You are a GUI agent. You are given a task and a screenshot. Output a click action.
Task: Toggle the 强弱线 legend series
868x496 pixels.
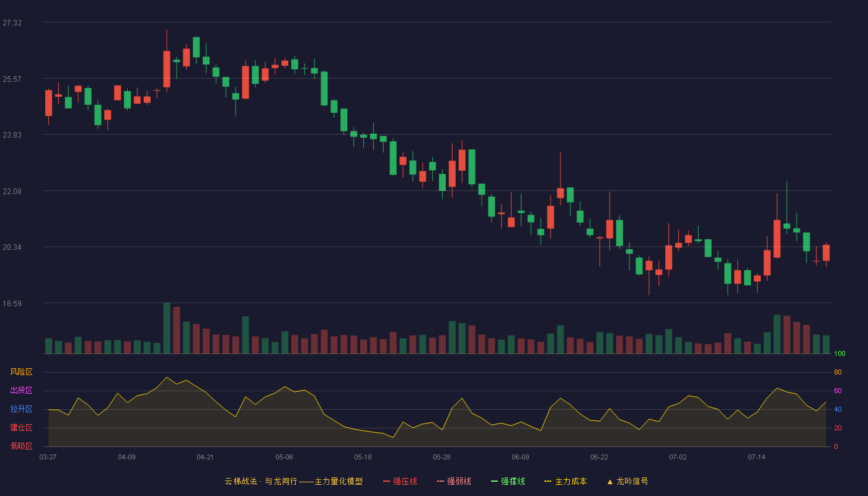(454, 481)
